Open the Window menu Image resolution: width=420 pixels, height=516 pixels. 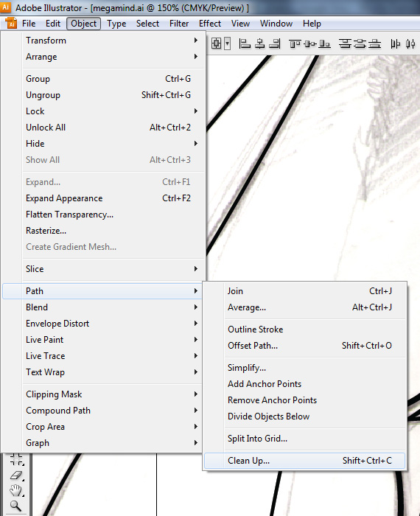(x=276, y=24)
